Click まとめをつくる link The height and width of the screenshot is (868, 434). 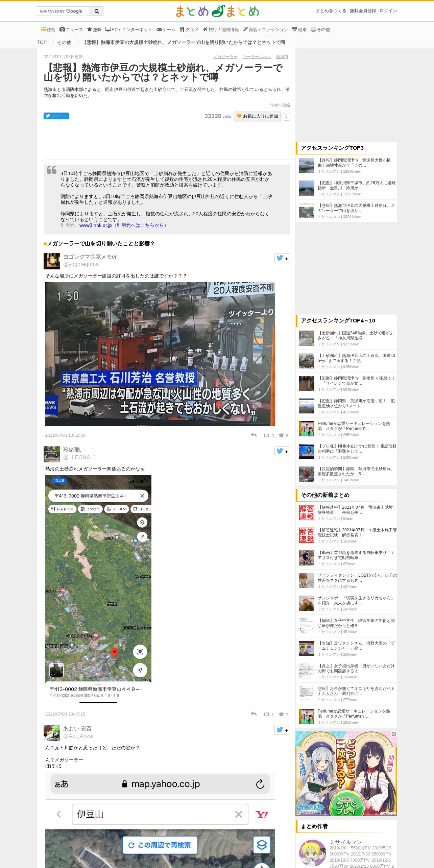[331, 11]
